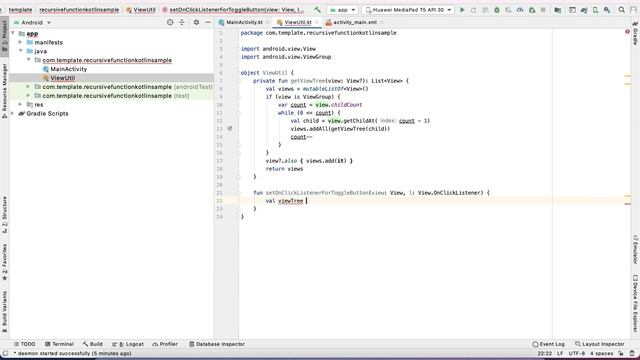Open Search Everywhere magnifier icon

622,9
